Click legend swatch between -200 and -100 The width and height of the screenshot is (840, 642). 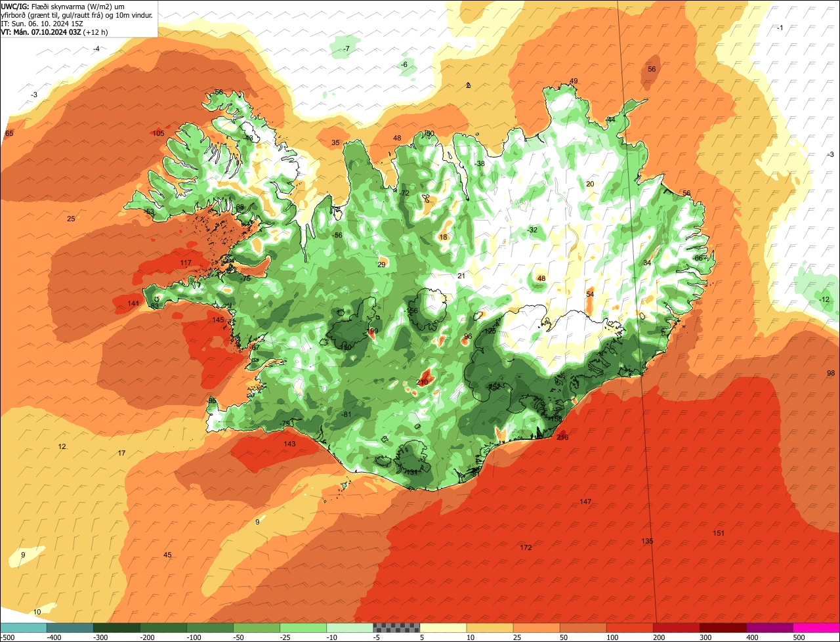(x=163, y=628)
